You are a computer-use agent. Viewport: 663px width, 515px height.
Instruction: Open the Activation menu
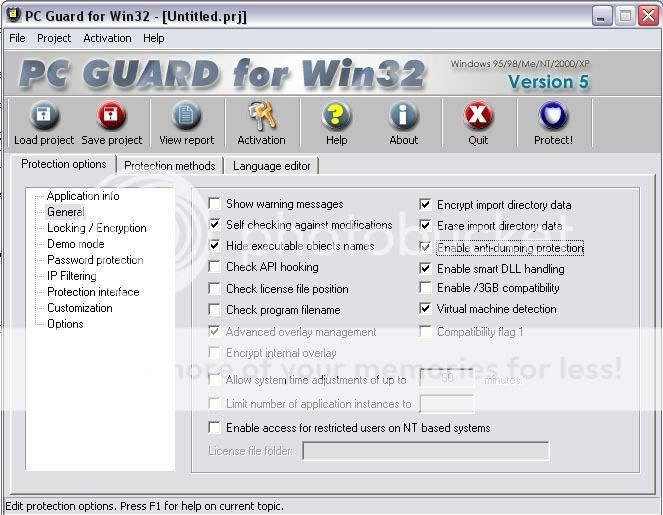(107, 38)
